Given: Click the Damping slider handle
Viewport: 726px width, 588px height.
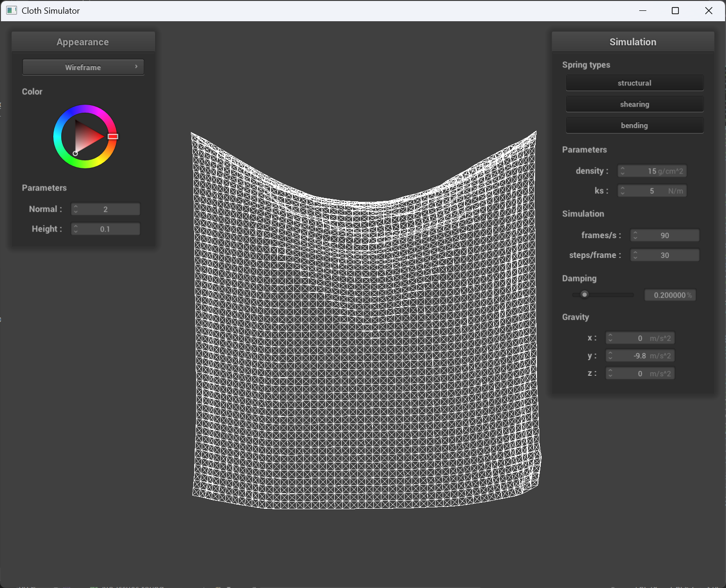Looking at the screenshot, I should [x=585, y=295].
